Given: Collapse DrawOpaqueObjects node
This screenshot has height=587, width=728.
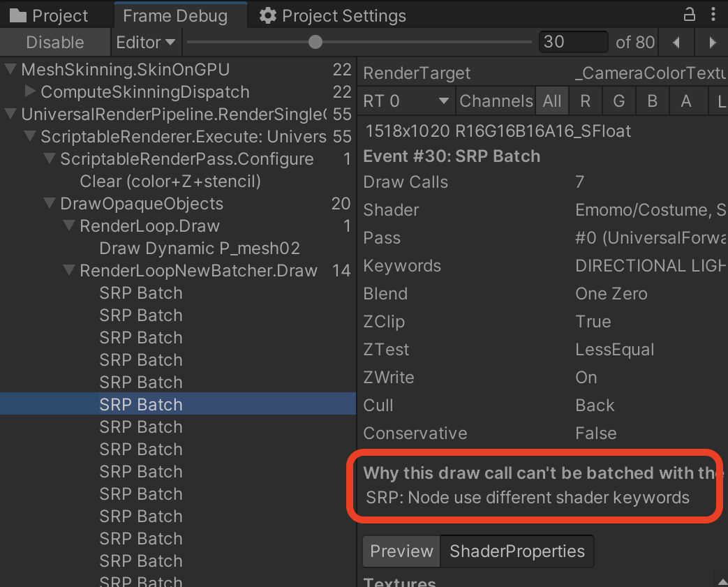Looking at the screenshot, I should (x=50, y=203).
